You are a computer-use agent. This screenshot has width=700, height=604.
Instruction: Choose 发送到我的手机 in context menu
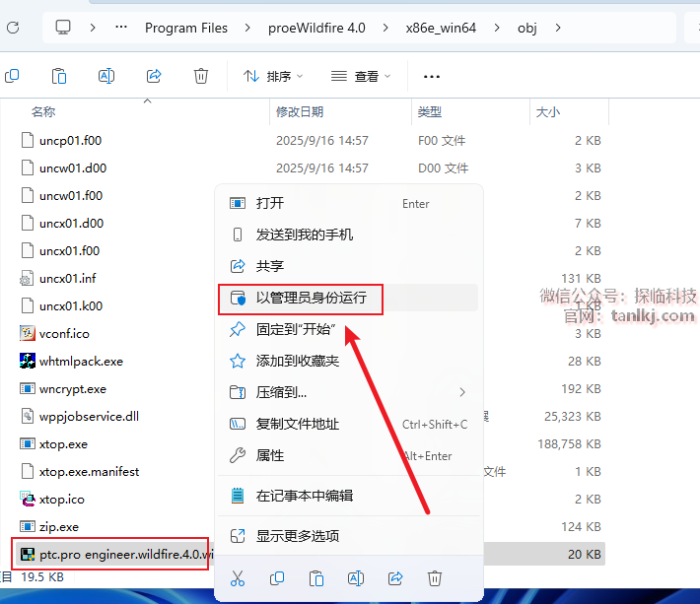pyautogui.click(x=348, y=235)
